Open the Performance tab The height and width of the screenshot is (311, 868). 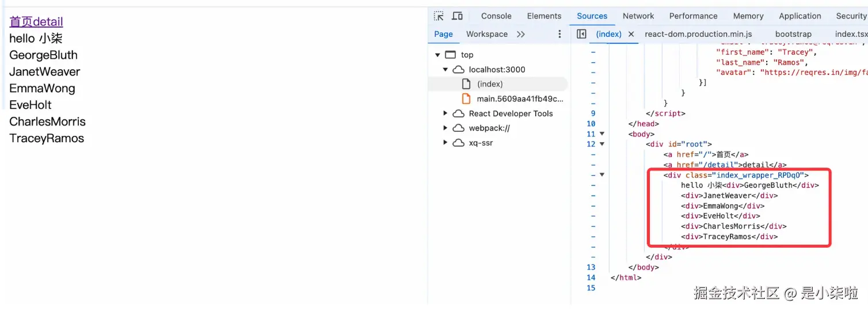693,16
